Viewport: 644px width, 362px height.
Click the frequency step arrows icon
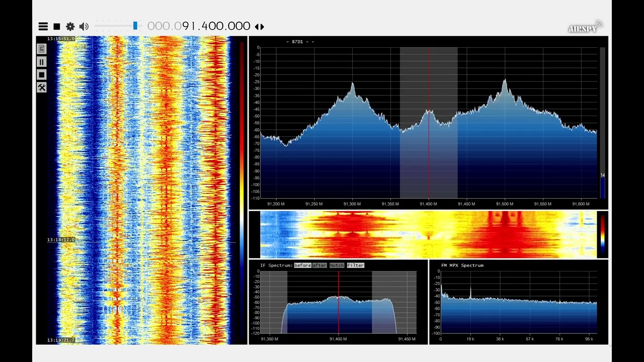coord(259,27)
